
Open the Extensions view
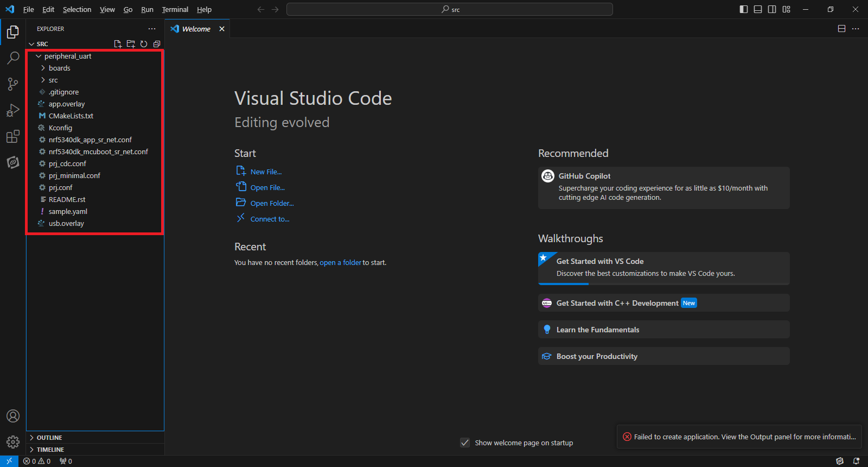pos(13,136)
